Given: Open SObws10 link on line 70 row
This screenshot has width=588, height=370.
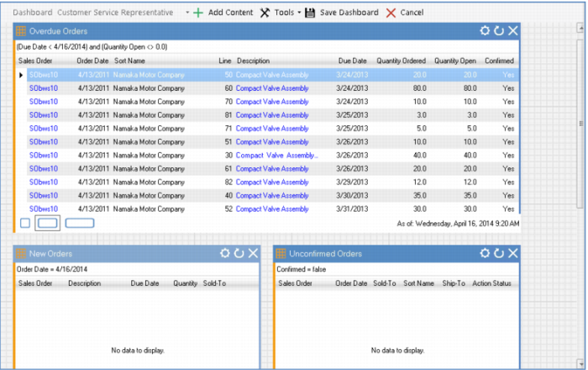Looking at the screenshot, I should click(x=44, y=102).
